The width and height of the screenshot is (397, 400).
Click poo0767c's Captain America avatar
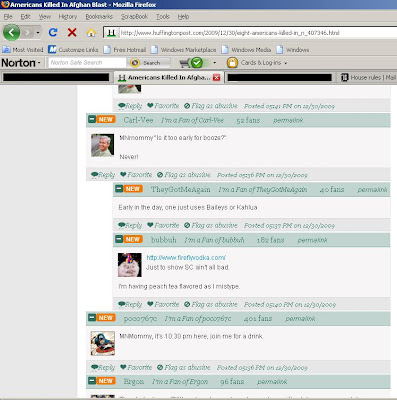point(103,343)
